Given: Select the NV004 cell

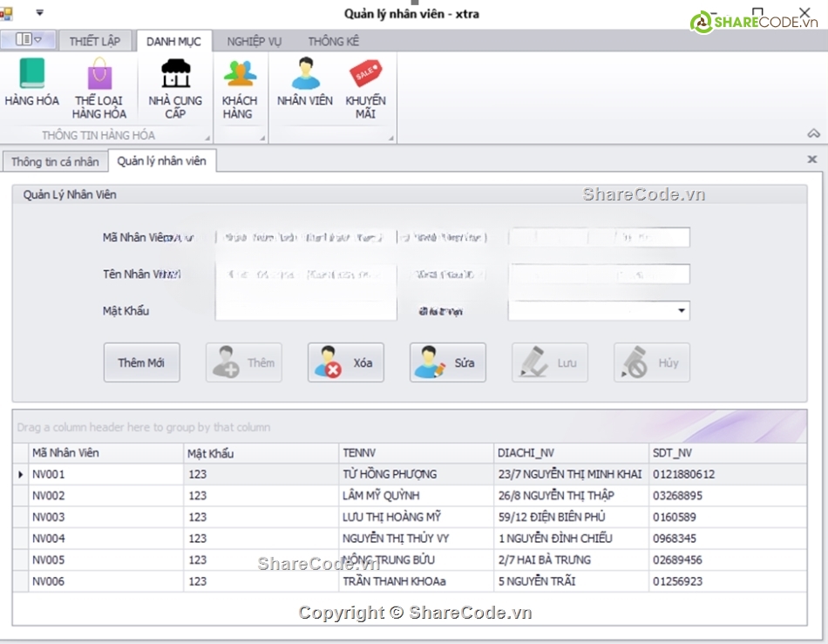Looking at the screenshot, I should coord(105,539).
